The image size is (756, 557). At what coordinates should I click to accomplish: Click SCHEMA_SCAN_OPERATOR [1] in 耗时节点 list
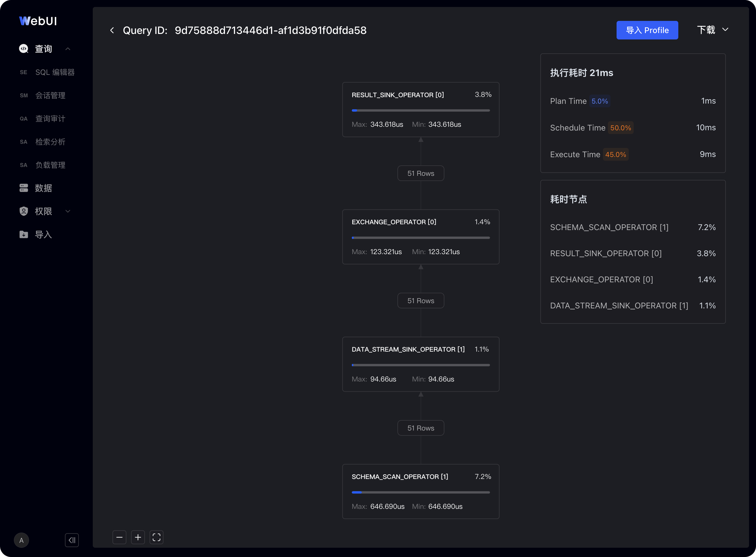(x=609, y=227)
